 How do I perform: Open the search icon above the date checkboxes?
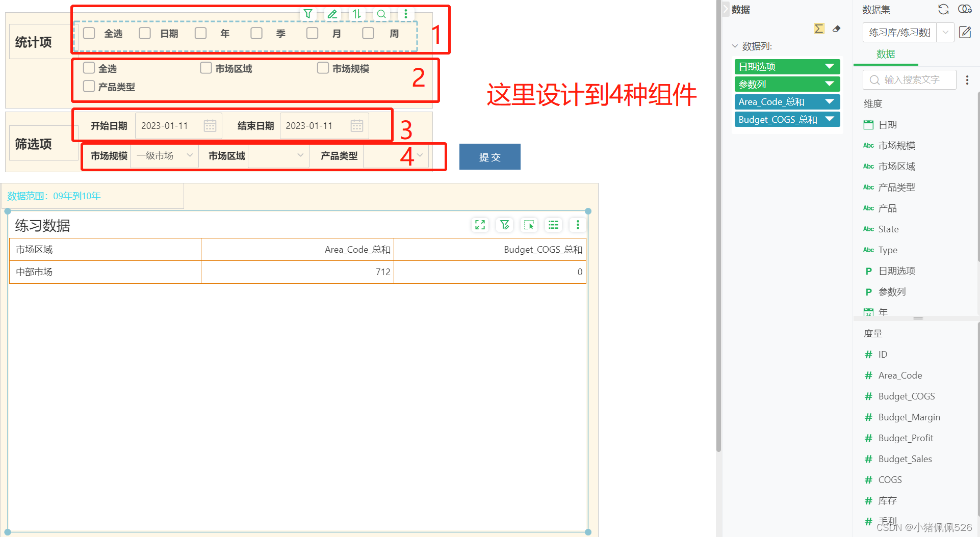tap(381, 14)
